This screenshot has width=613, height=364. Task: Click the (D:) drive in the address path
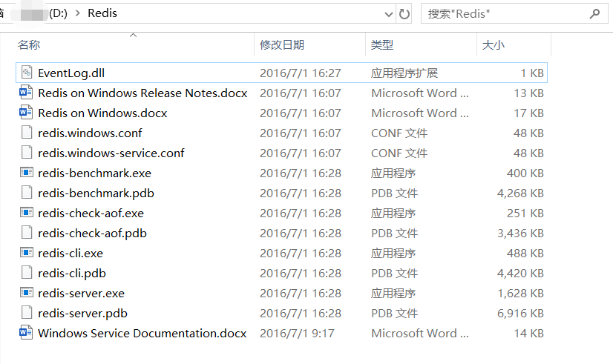coord(58,13)
